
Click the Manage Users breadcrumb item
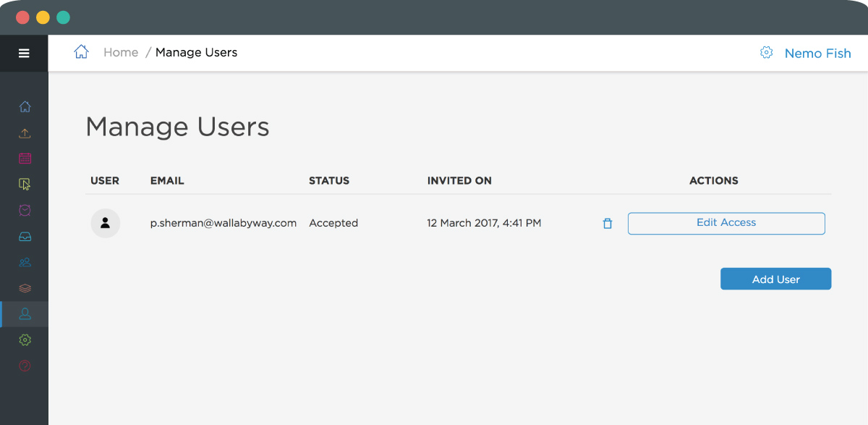click(196, 52)
